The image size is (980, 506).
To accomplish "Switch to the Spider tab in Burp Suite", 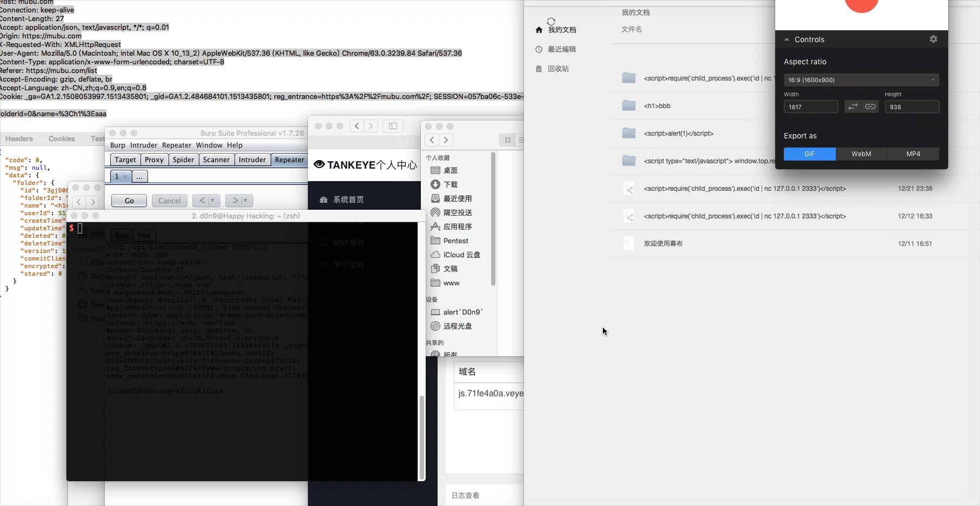I will [x=183, y=159].
